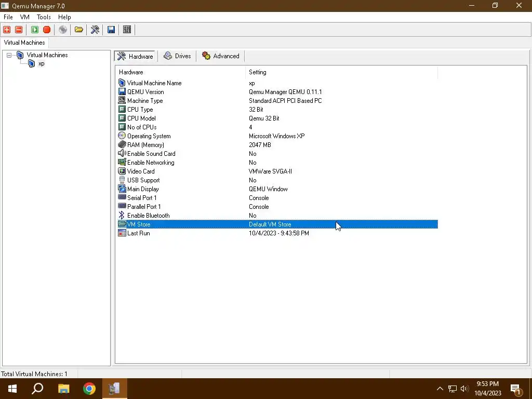Viewport: 532px width, 399px height.
Task: Select the No of CPUs row label
Action: click(x=142, y=127)
